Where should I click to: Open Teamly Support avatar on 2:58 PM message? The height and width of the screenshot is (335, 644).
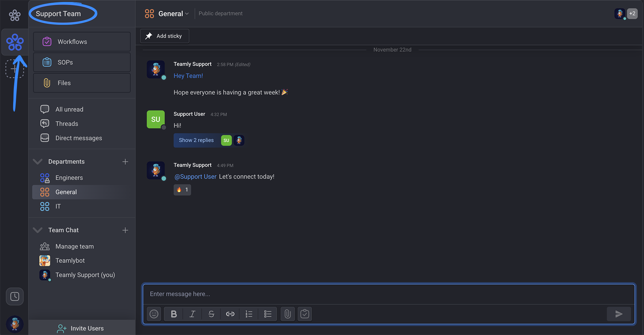(x=156, y=69)
